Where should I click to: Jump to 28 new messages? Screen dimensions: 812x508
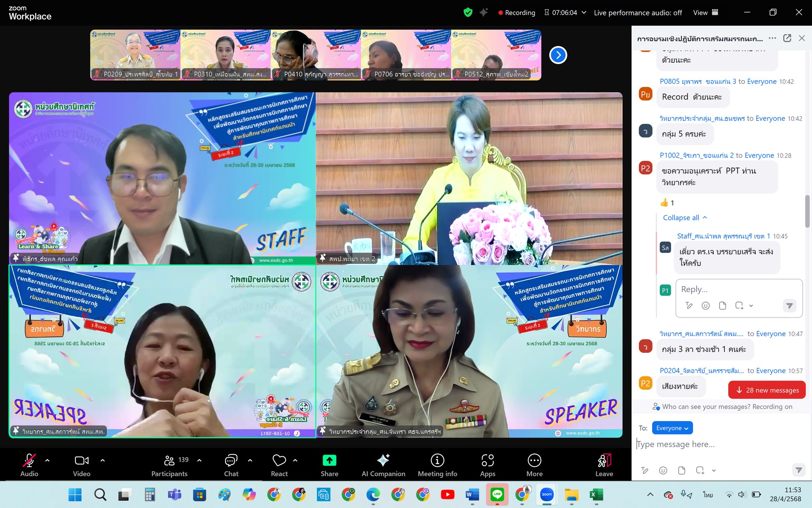tap(767, 390)
